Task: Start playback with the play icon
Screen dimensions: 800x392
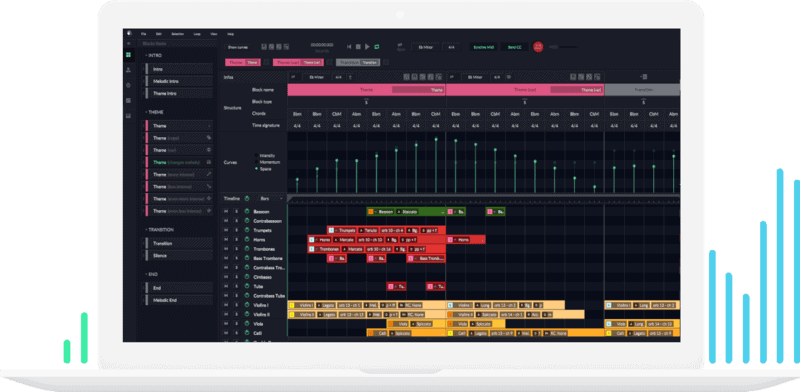Action: tap(367, 47)
